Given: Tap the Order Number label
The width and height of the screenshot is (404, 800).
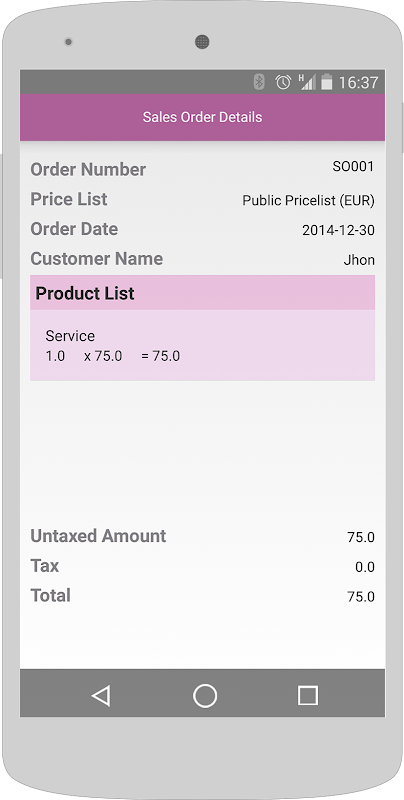Looking at the screenshot, I should (x=88, y=169).
